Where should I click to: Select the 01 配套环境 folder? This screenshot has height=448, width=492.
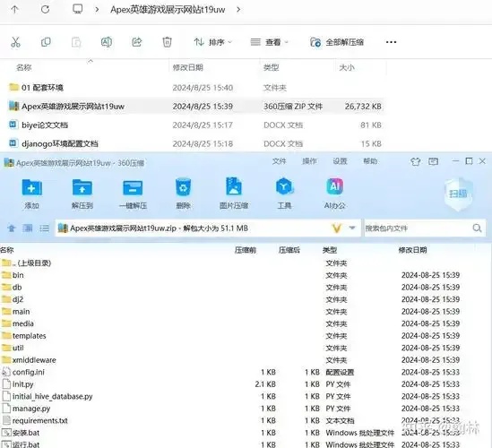coord(36,88)
